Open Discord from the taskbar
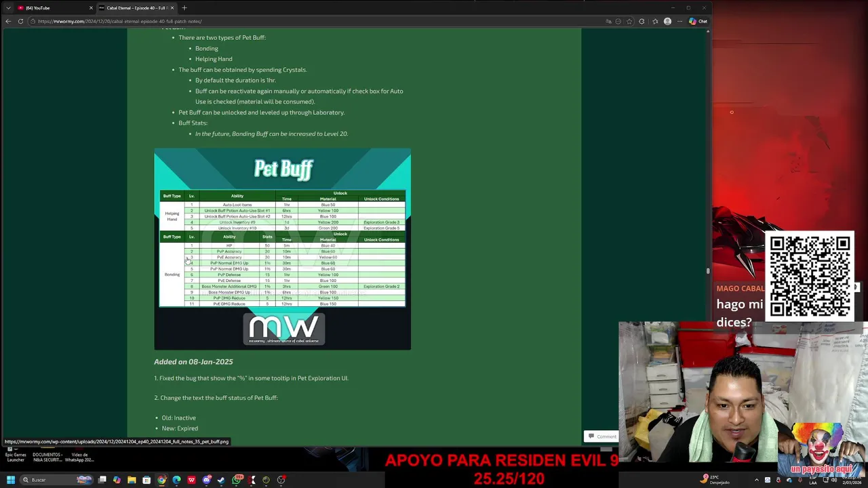 click(x=207, y=480)
